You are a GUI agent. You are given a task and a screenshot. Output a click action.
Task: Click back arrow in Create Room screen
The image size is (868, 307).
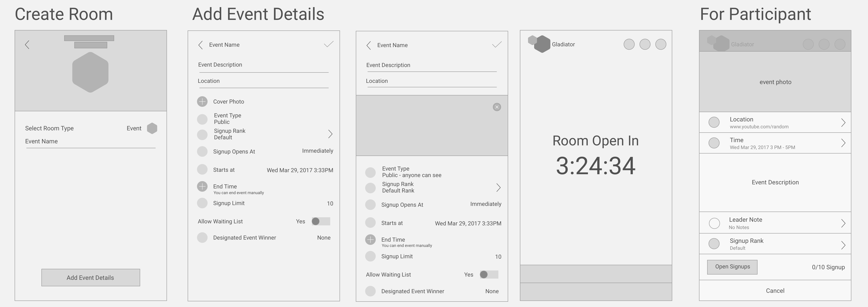[27, 44]
